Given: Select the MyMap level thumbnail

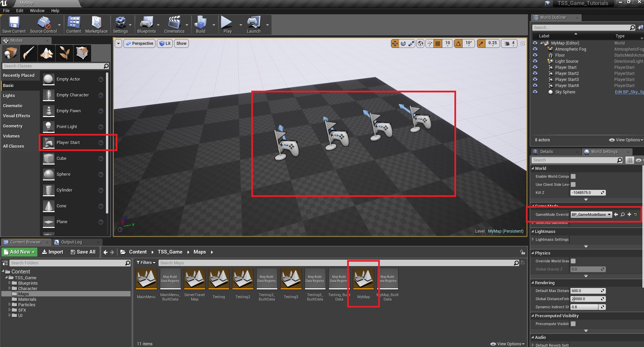Looking at the screenshot, I should (x=363, y=280).
